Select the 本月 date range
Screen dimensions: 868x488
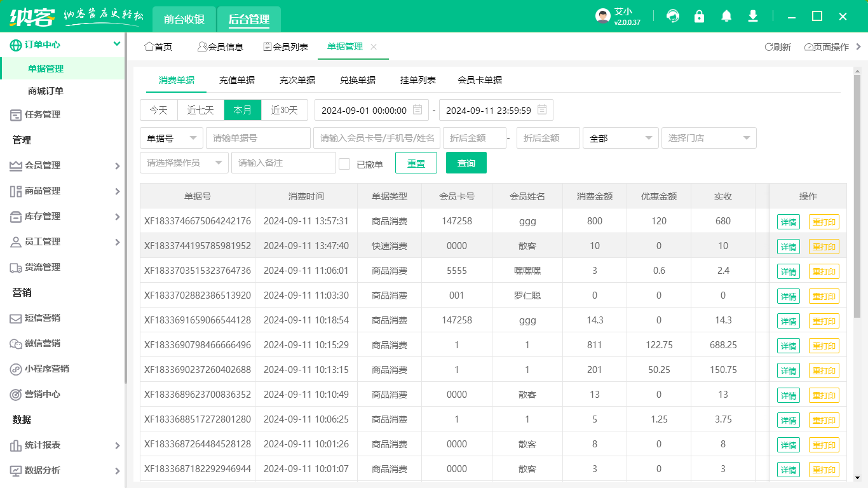tap(243, 110)
